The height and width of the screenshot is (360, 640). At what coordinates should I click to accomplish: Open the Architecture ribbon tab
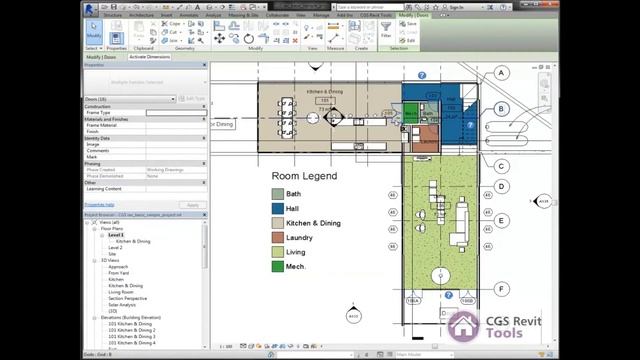coord(141,15)
